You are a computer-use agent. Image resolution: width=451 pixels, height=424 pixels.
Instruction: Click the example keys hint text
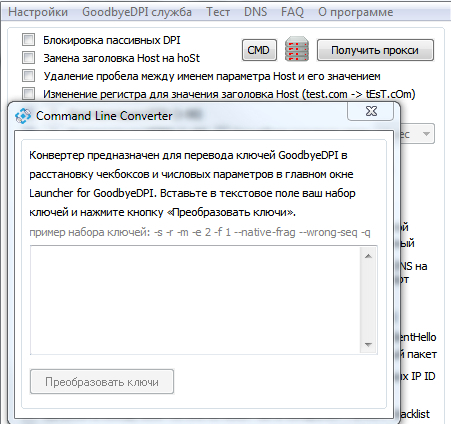pos(200,232)
